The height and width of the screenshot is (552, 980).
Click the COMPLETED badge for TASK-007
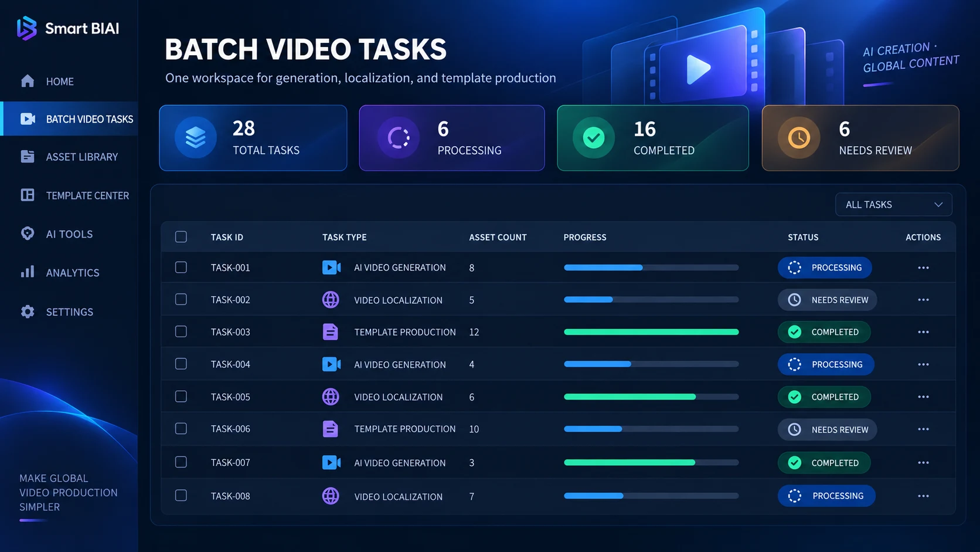coord(824,463)
